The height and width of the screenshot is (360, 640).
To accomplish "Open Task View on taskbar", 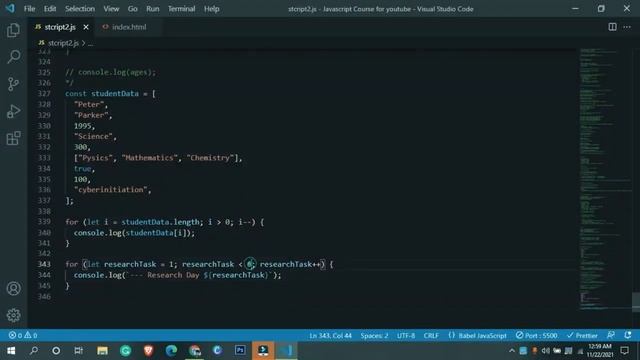I will click(x=78, y=351).
